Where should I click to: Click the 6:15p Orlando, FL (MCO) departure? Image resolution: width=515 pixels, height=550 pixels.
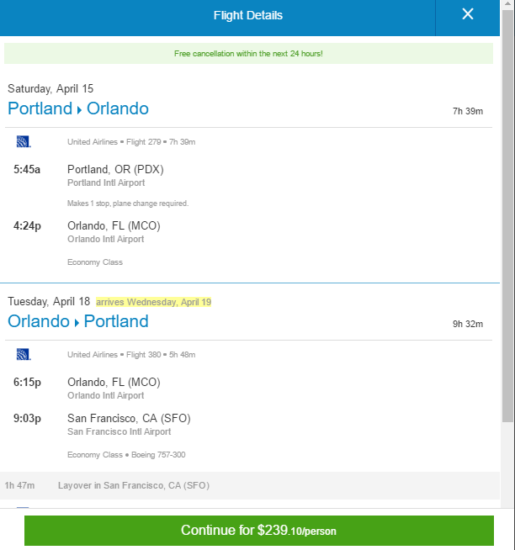tap(87, 382)
